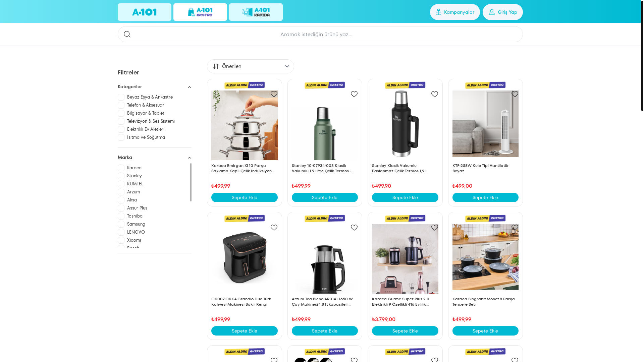The image size is (644, 362).
Task: Switch to A101 Kapıda tab
Action: [256, 12]
